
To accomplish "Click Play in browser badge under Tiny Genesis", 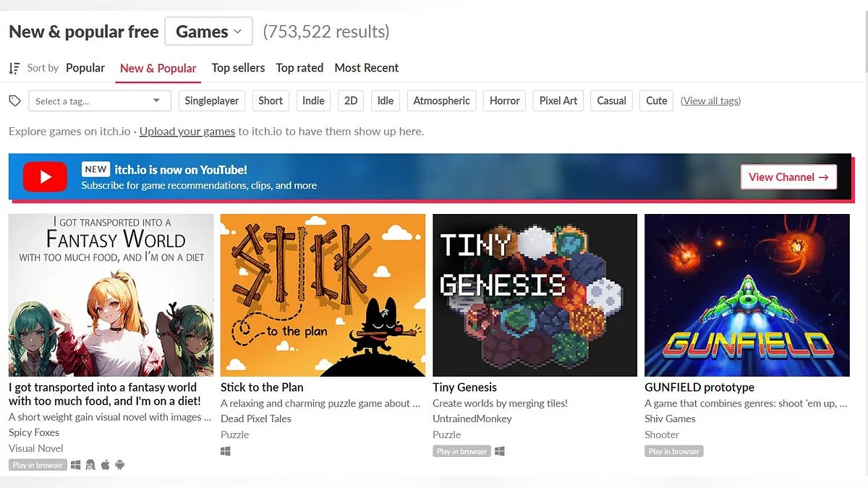I will [x=461, y=451].
